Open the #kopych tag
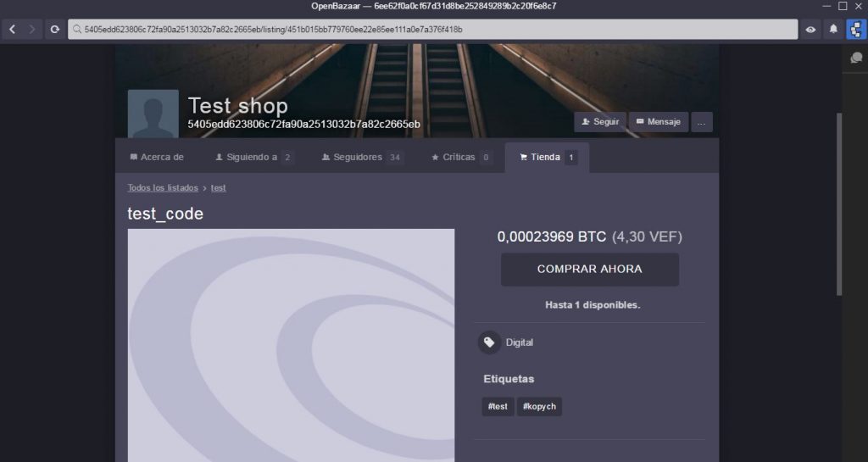This screenshot has height=462, width=868. (x=539, y=406)
